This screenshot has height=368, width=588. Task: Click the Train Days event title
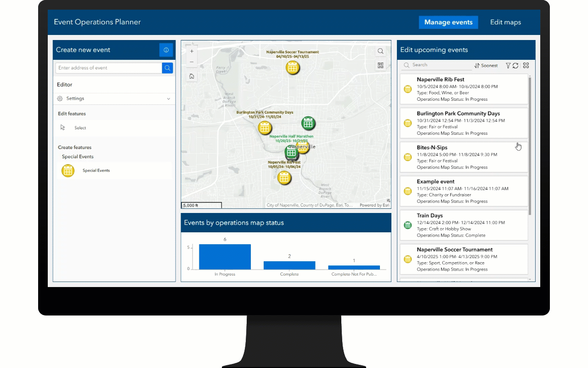[430, 216]
